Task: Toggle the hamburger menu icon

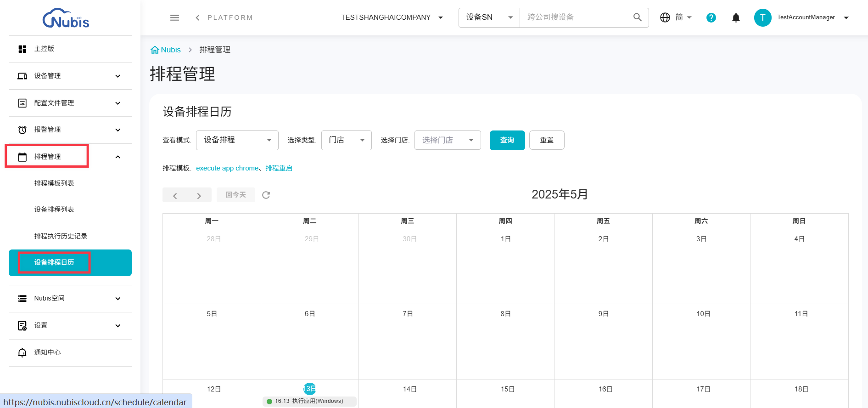Action: tap(174, 17)
